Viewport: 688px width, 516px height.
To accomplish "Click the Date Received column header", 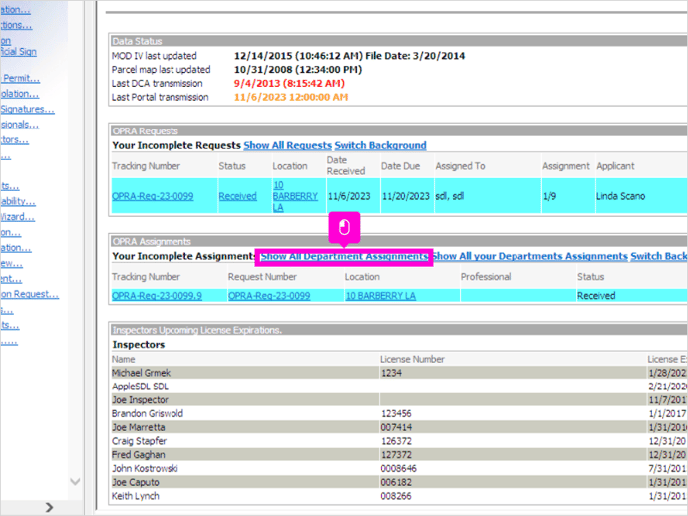I will click(x=346, y=165).
